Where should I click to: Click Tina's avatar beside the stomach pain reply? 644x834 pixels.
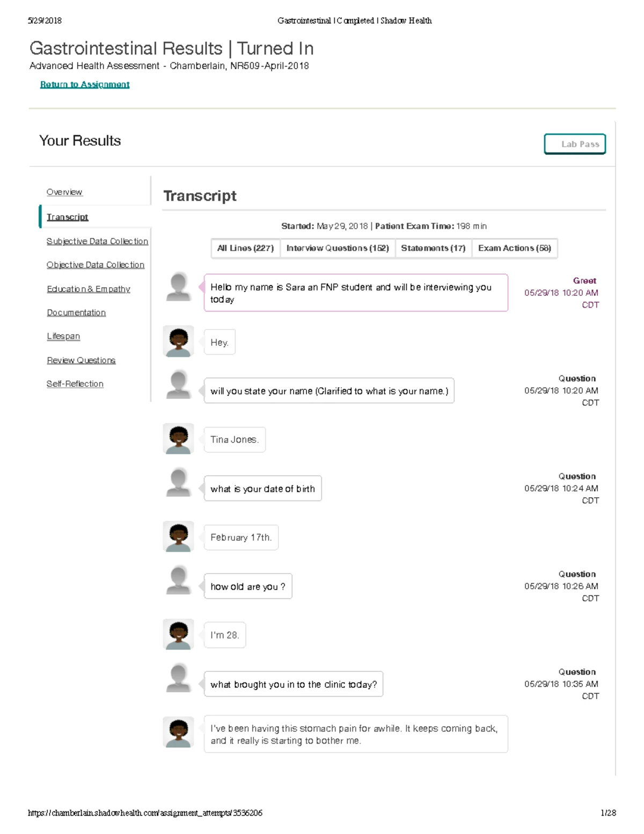178,733
